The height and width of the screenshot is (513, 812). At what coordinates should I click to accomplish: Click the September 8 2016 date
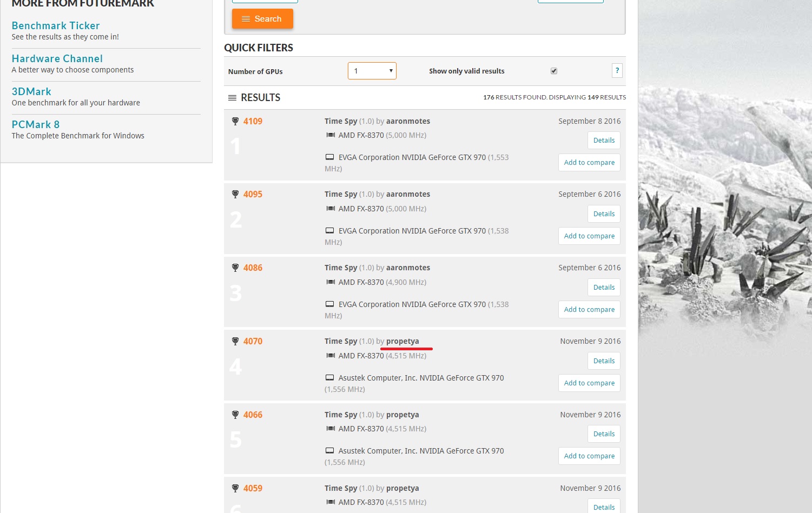click(x=590, y=121)
